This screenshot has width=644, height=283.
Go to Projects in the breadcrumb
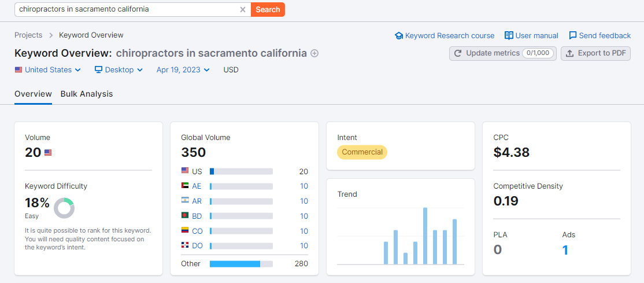coord(28,35)
